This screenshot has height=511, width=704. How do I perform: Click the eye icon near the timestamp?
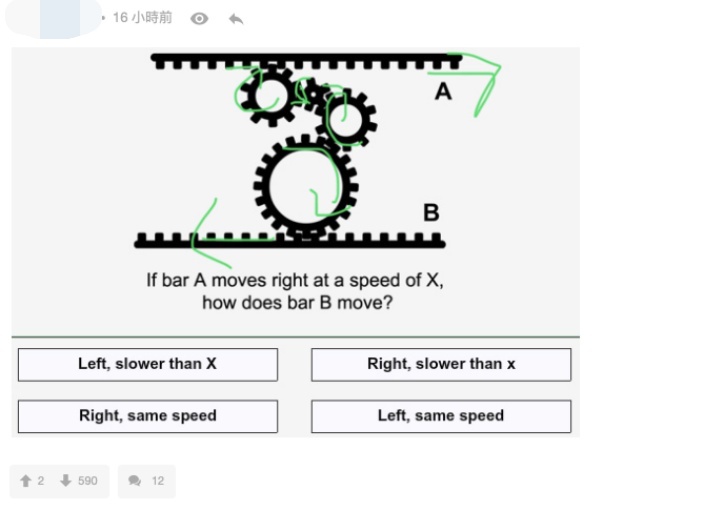[199, 18]
